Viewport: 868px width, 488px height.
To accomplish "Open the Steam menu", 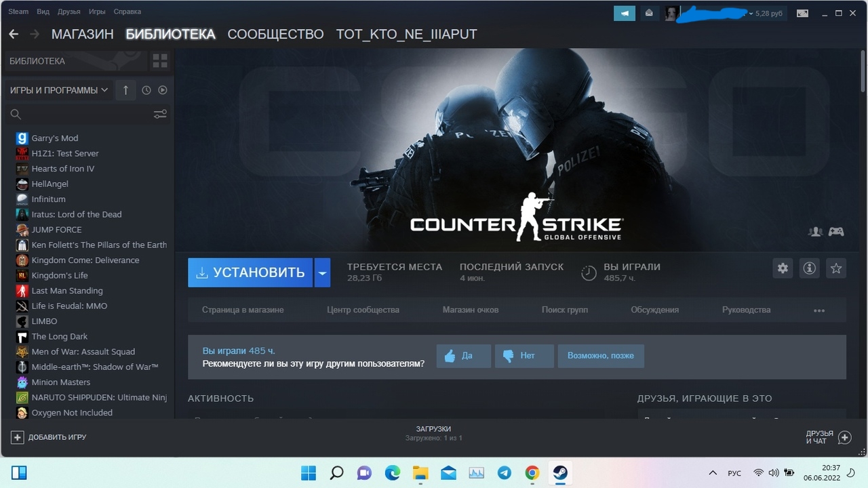I will point(18,12).
